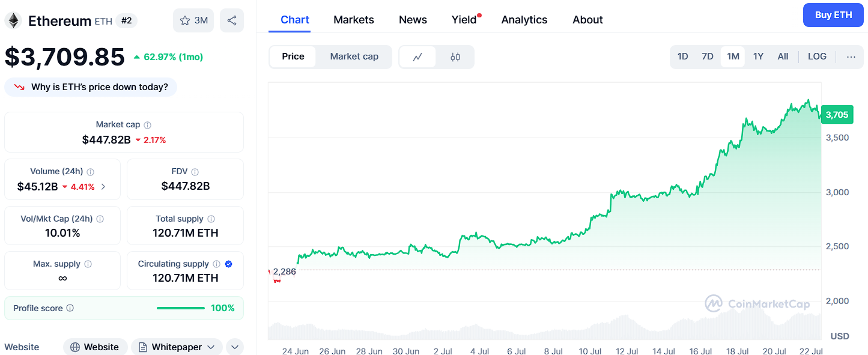Click the 120.71M ETH value under Total supply
Image resolution: width=868 pixels, height=355 pixels.
click(x=186, y=233)
